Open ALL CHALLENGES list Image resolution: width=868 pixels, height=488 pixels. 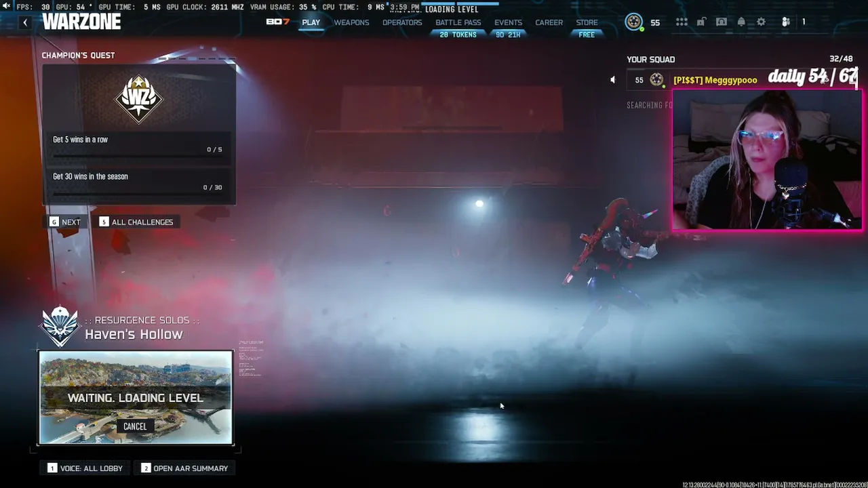pos(137,222)
